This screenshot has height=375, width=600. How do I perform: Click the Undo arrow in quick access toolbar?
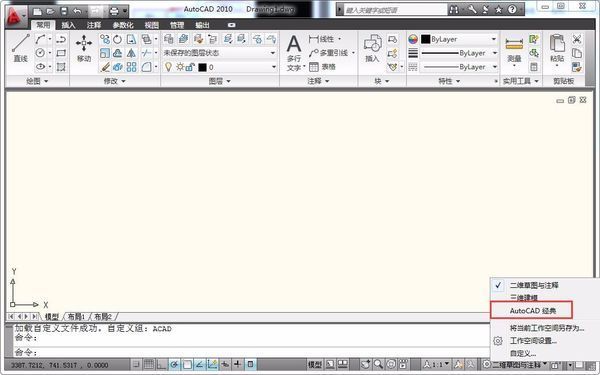[77, 11]
